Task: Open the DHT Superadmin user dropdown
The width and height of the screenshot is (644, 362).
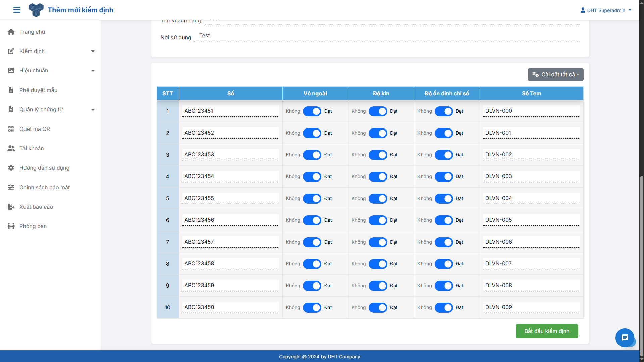Action: pos(606,10)
